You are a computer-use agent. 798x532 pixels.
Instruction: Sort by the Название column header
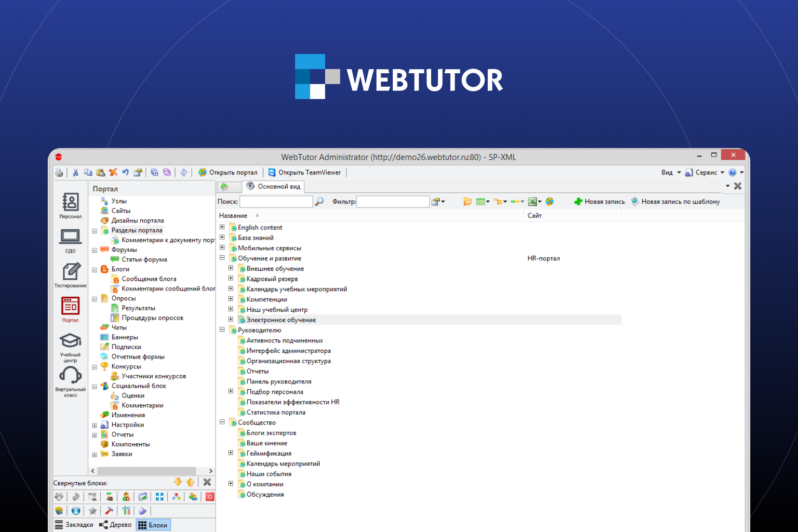(x=233, y=216)
